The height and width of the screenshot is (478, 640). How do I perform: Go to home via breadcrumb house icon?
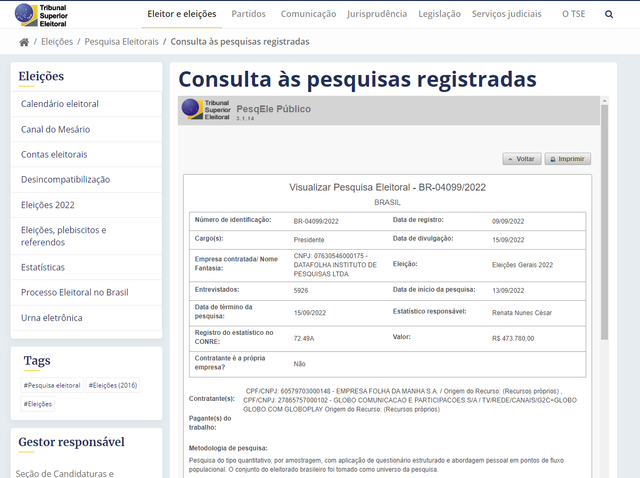24,42
